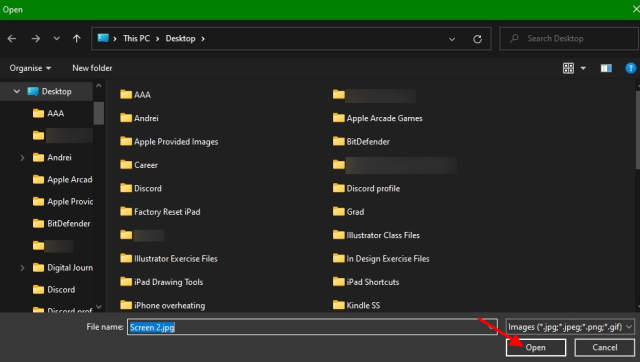Open the file type filter dropdown
The image size is (640, 362).
pyautogui.click(x=570, y=327)
